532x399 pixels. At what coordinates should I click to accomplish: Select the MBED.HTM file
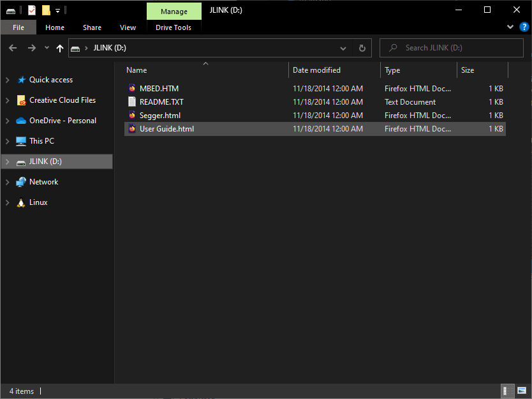coord(315,89)
